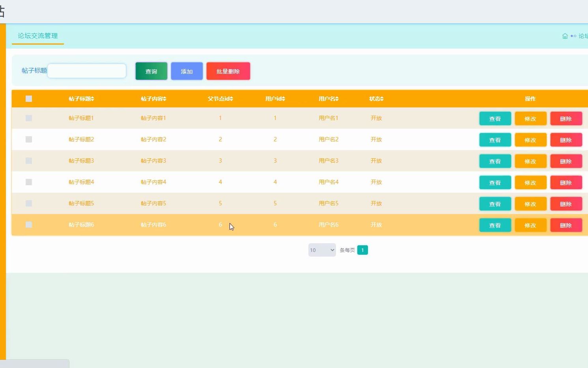The width and height of the screenshot is (588, 368).
Task: Select the 论坛交流管理 tab
Action: (x=38, y=36)
